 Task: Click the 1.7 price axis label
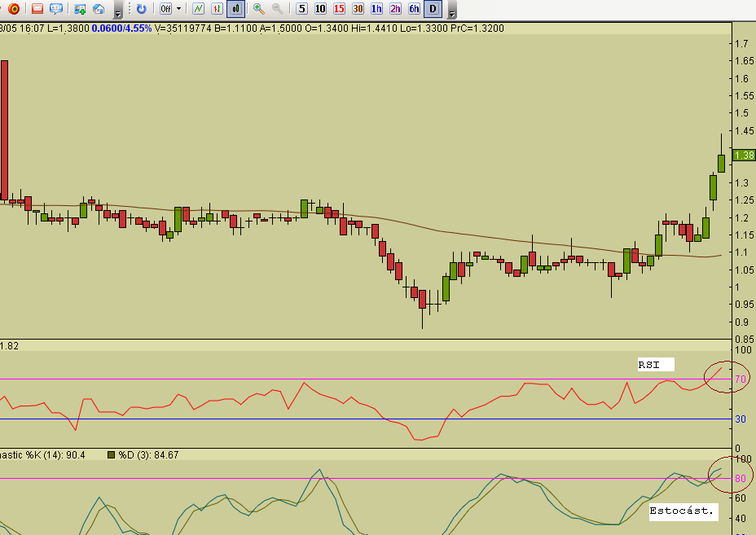coord(741,44)
